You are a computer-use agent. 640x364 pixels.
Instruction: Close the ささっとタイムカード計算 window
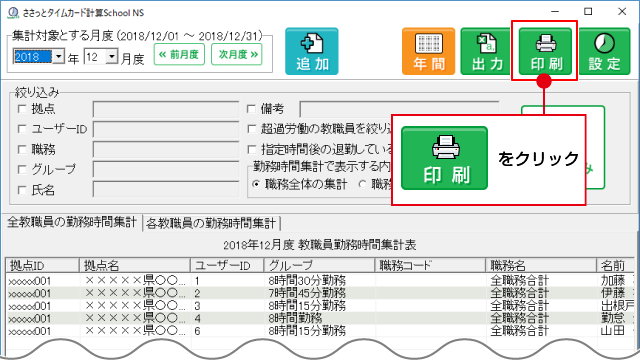click(x=622, y=12)
